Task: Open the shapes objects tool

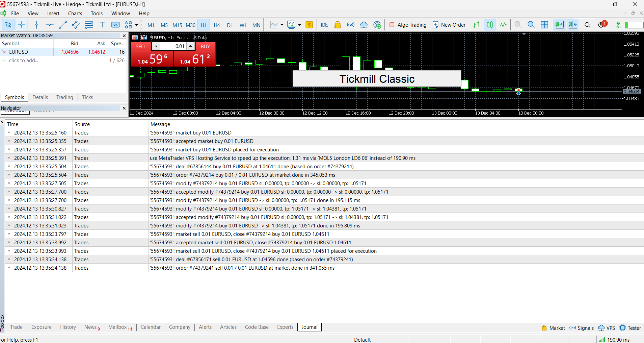Action: (x=128, y=25)
